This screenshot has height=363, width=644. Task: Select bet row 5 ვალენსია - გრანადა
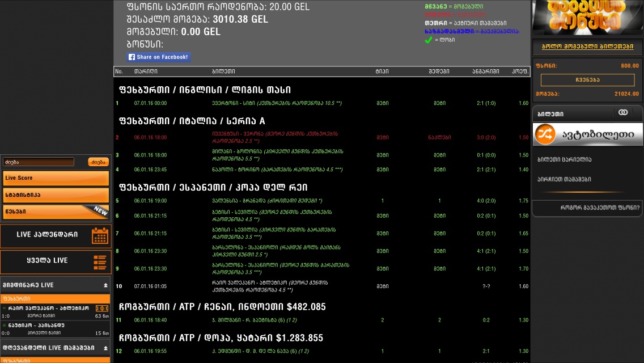tap(322, 201)
